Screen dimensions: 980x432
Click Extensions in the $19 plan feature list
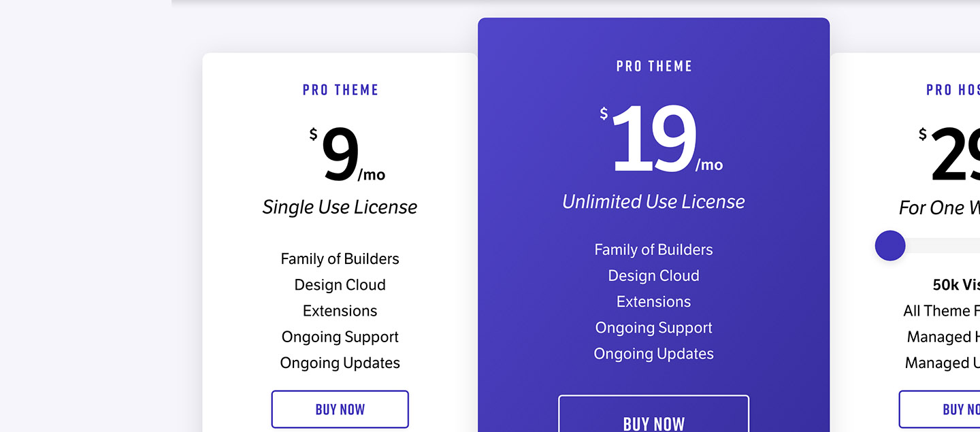tap(653, 301)
